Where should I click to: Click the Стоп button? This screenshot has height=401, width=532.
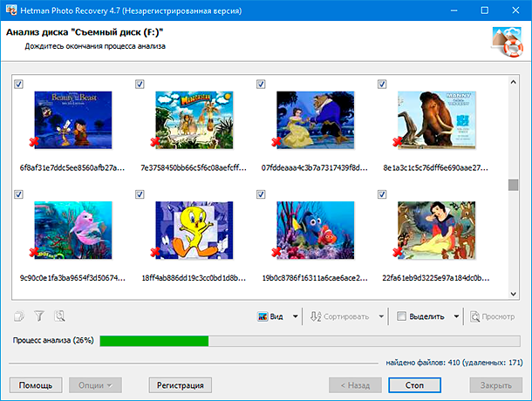click(414, 385)
